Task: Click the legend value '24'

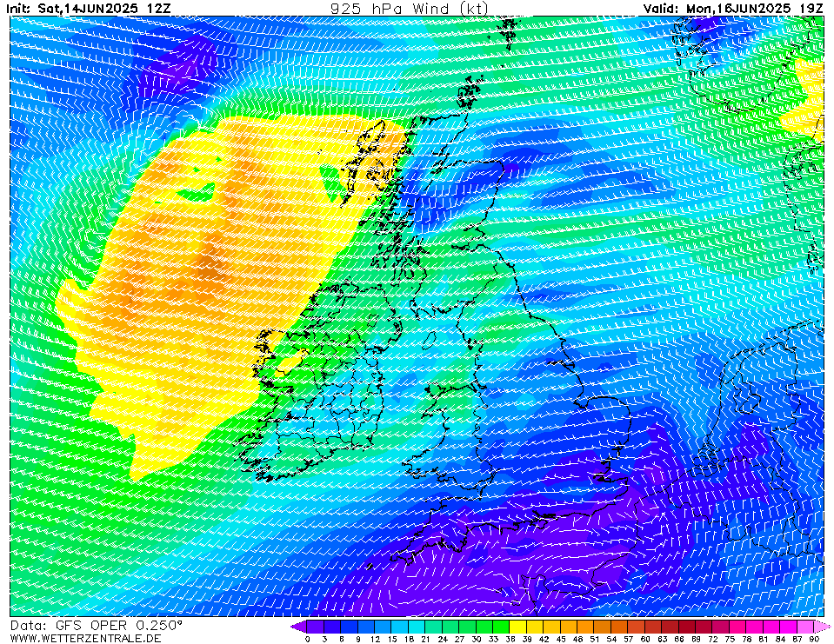Action: pyautogui.click(x=443, y=639)
